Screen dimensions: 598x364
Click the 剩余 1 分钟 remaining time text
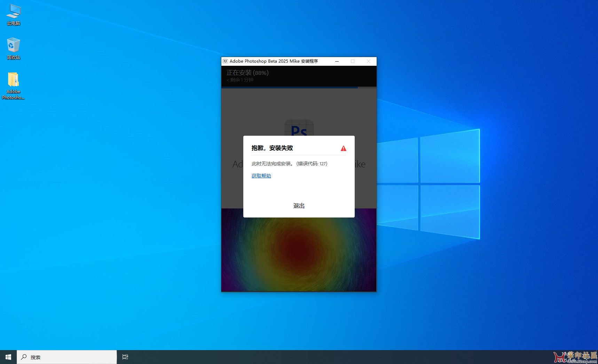click(x=240, y=80)
